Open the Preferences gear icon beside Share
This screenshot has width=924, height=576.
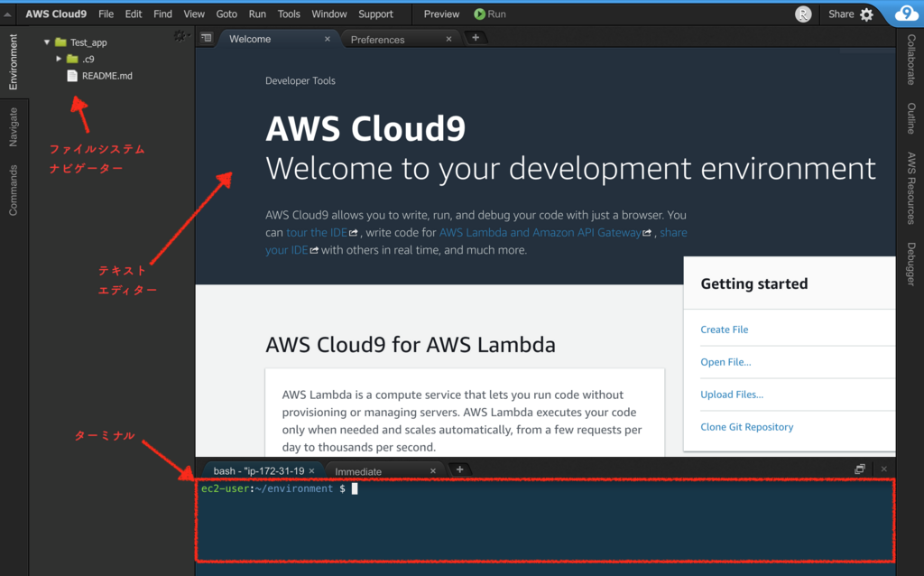(867, 14)
